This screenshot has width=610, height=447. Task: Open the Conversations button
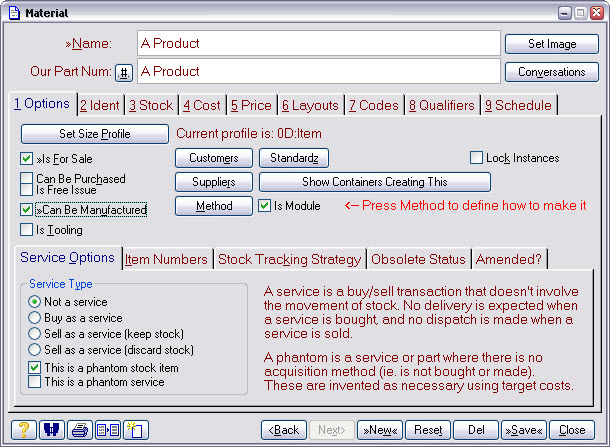coord(552,72)
